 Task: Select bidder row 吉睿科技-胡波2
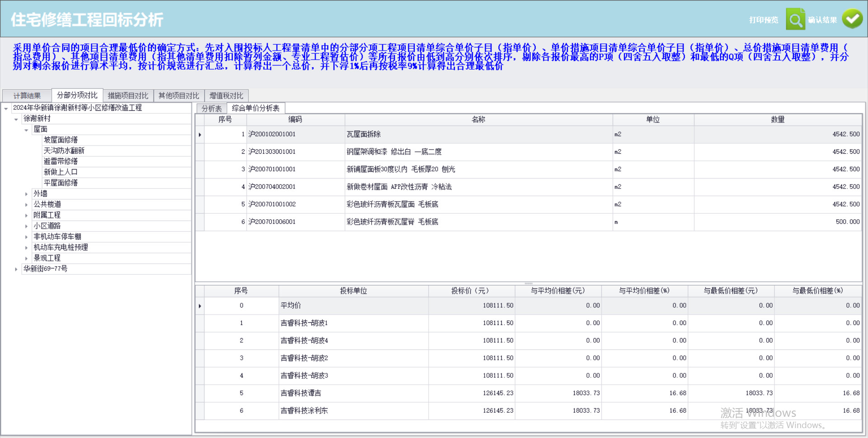tap(528, 358)
